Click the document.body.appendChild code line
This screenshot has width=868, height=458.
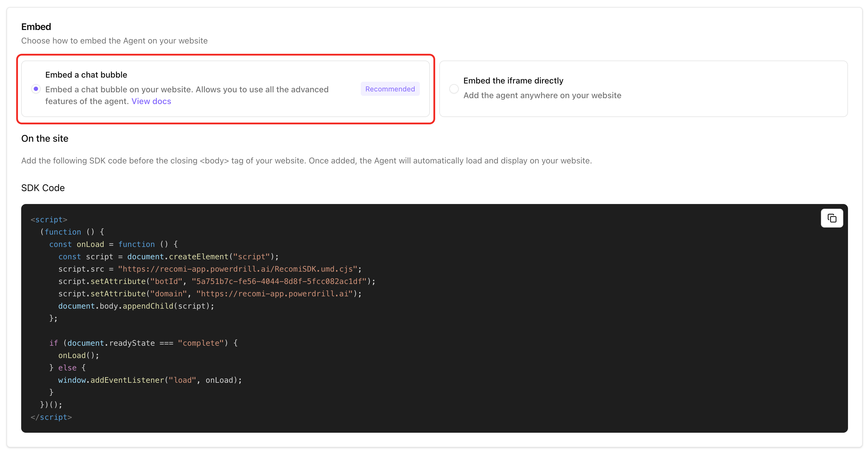pos(136,306)
